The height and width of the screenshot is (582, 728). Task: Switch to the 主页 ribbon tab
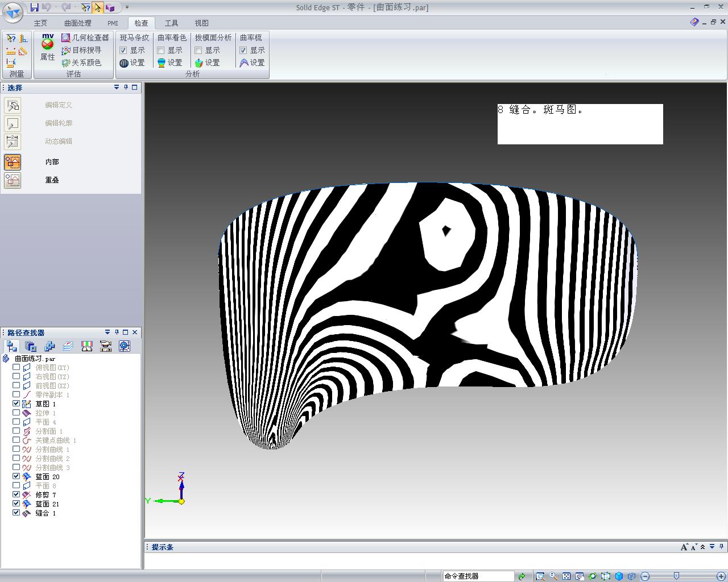(x=40, y=23)
